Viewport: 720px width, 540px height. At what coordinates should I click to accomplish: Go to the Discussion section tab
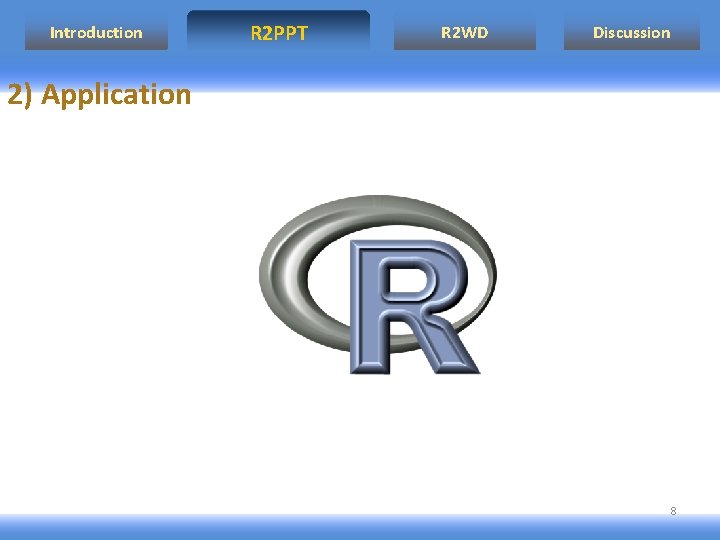(632, 33)
